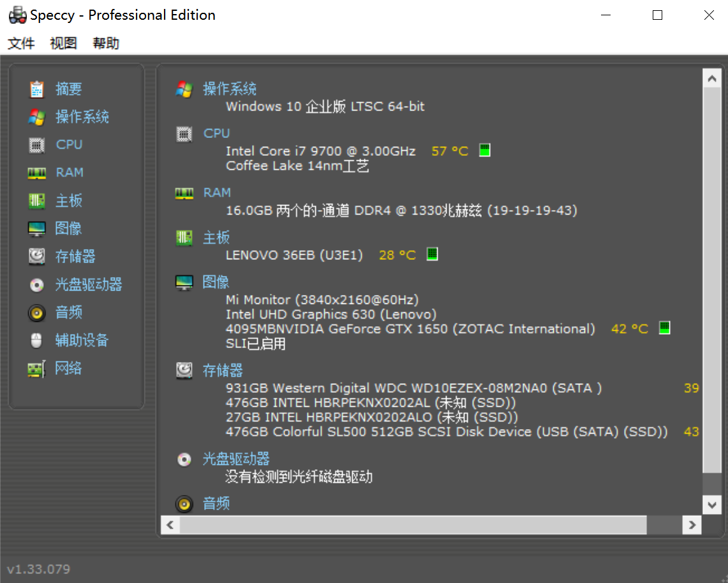The image size is (728, 583).
Task: Open the 图像 heading link in summary
Action: (x=216, y=282)
